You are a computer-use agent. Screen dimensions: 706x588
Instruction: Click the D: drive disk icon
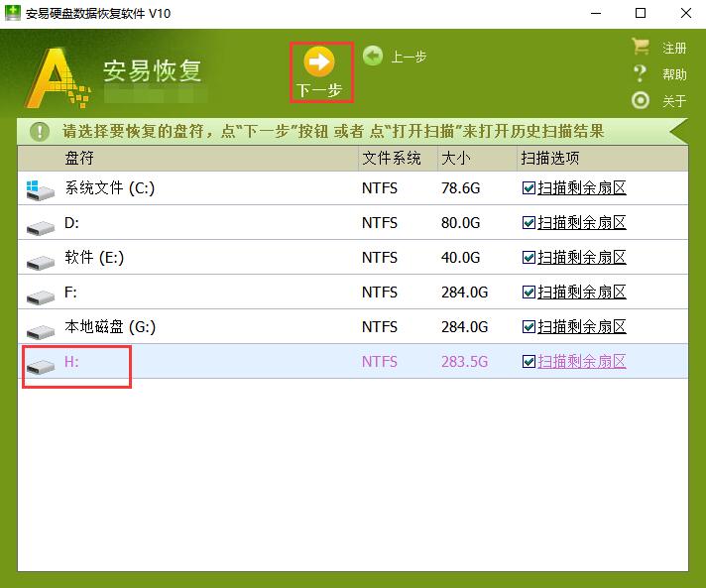tap(40, 227)
